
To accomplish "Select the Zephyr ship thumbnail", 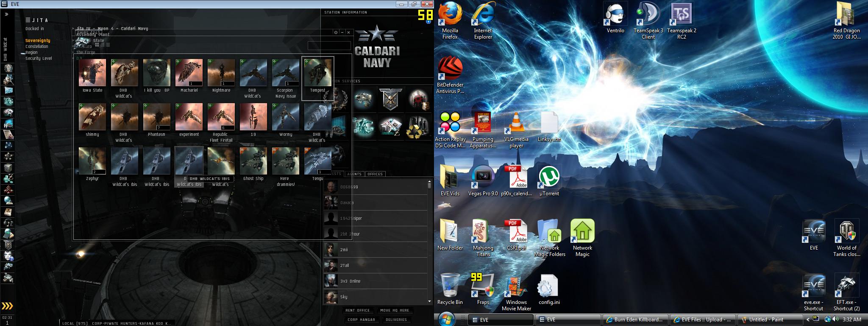I will [92, 161].
